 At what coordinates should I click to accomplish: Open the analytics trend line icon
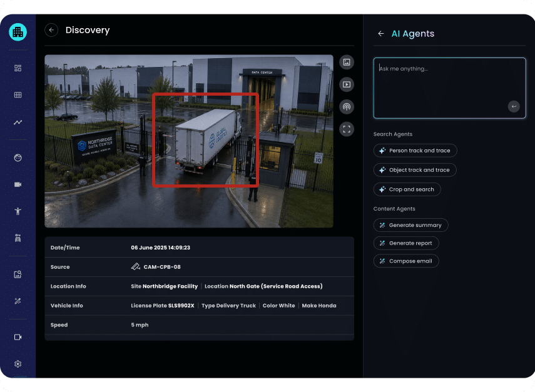[18, 122]
